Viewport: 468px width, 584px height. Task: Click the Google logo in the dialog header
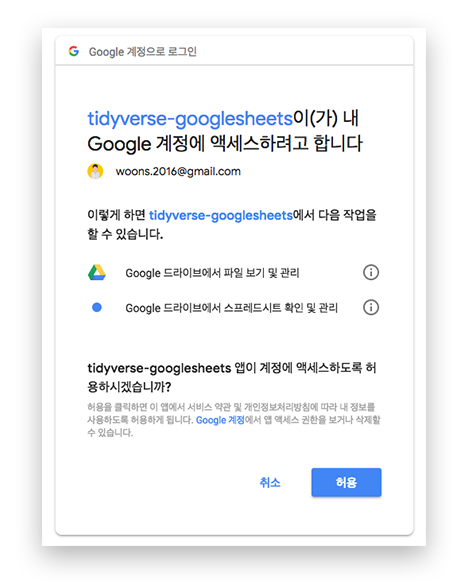[74, 51]
